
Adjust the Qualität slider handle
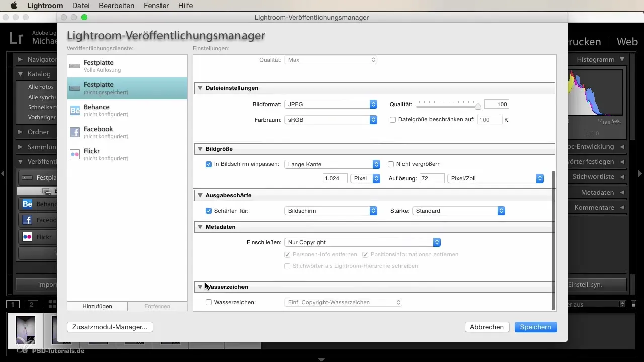(x=478, y=106)
